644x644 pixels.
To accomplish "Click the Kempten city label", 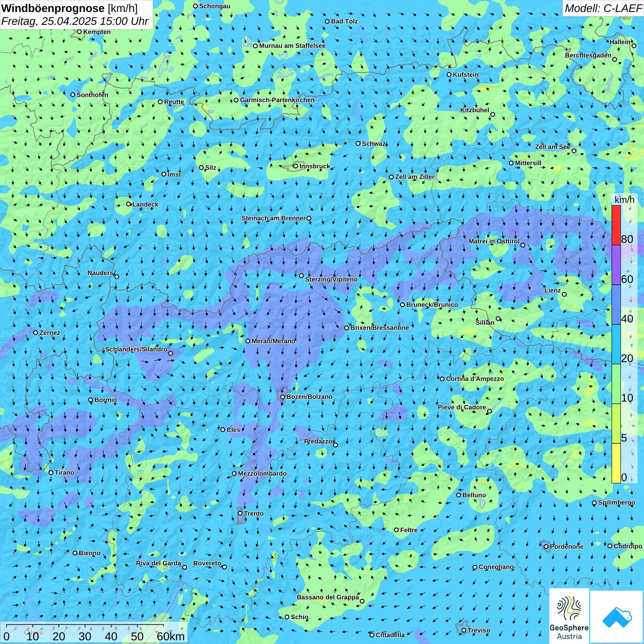I will pyautogui.click(x=97, y=32).
